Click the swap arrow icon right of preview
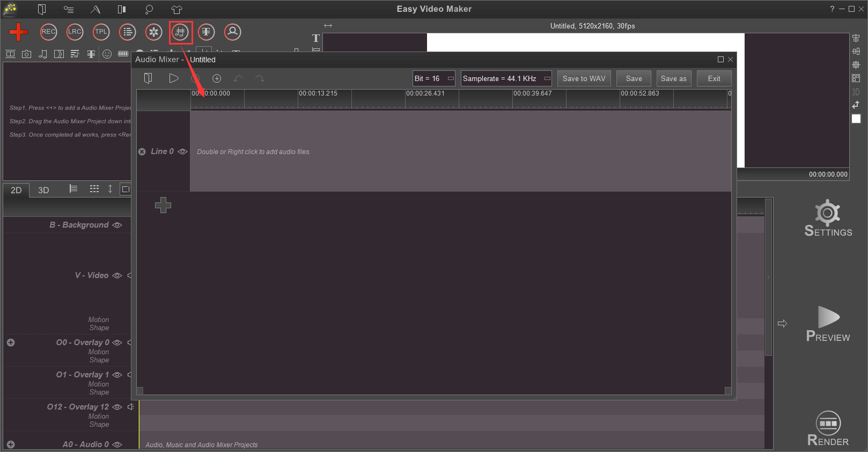This screenshot has width=868, height=452. [856, 105]
